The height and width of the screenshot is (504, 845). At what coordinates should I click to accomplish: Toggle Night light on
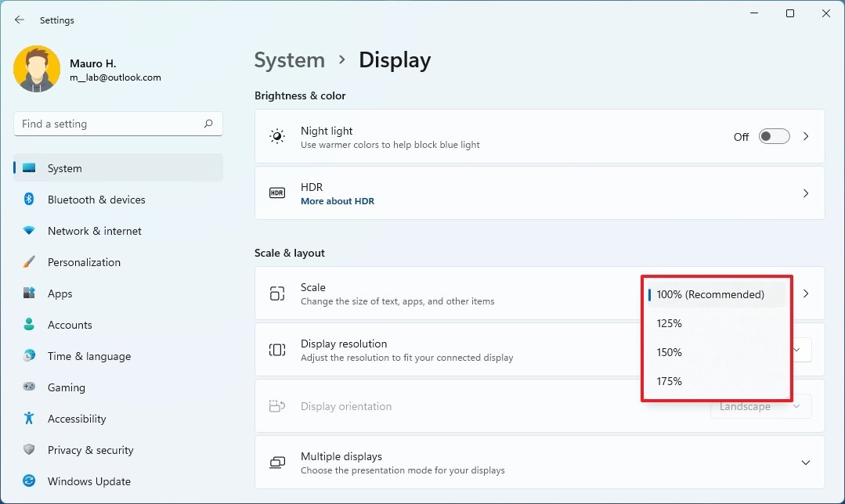click(x=774, y=135)
